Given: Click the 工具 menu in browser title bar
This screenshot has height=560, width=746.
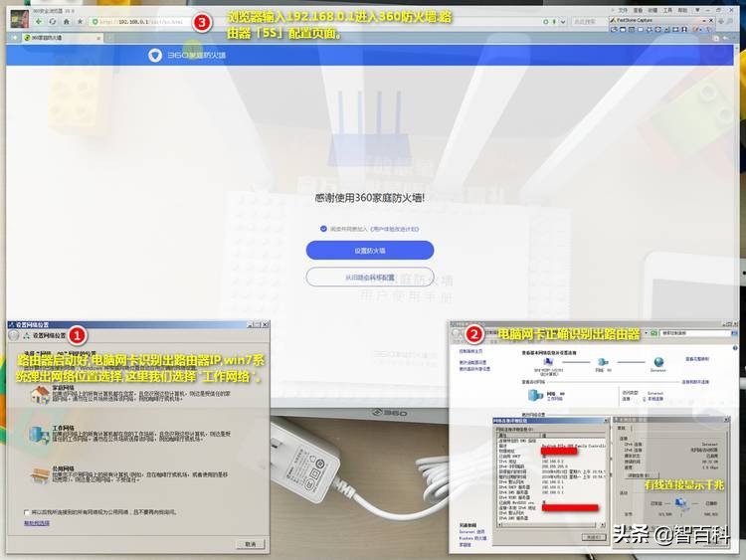Looking at the screenshot, I should 668,10.
